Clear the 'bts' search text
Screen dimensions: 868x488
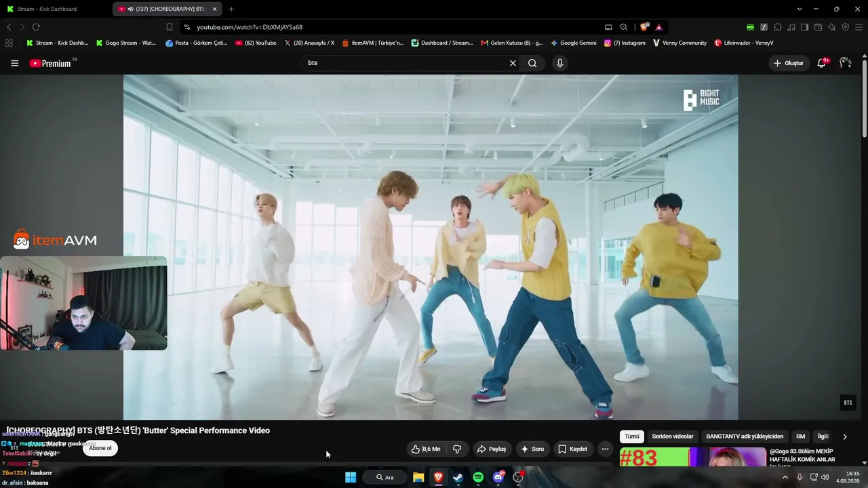coord(513,63)
